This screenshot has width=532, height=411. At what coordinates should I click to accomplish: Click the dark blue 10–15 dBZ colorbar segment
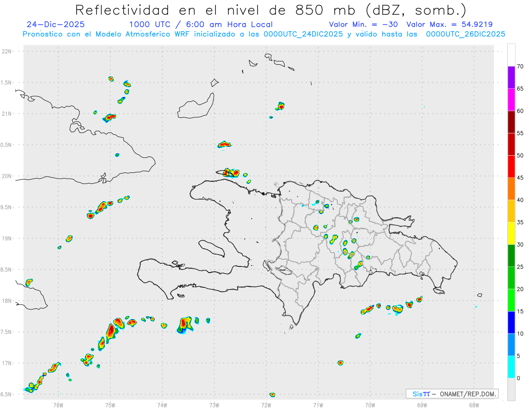click(x=511, y=322)
